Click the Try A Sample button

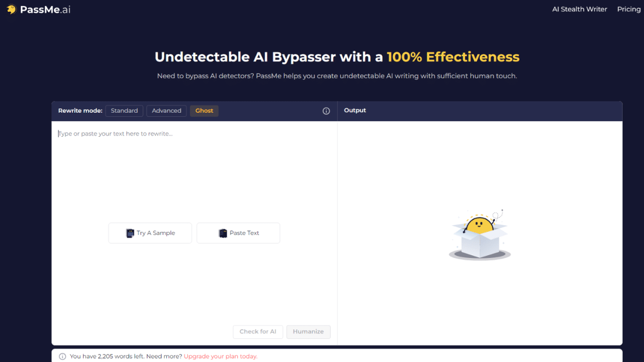pos(150,233)
